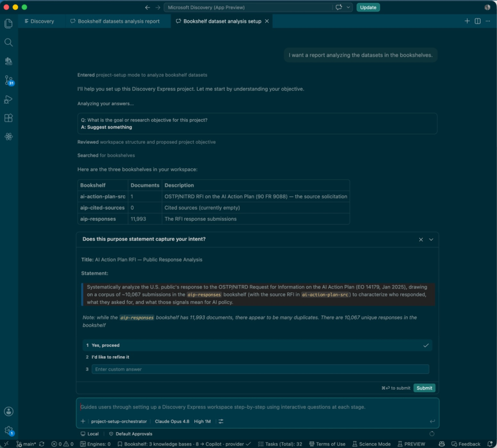Choose agent project-setup-orchestrator dropdown
497x448 pixels.
click(x=119, y=421)
